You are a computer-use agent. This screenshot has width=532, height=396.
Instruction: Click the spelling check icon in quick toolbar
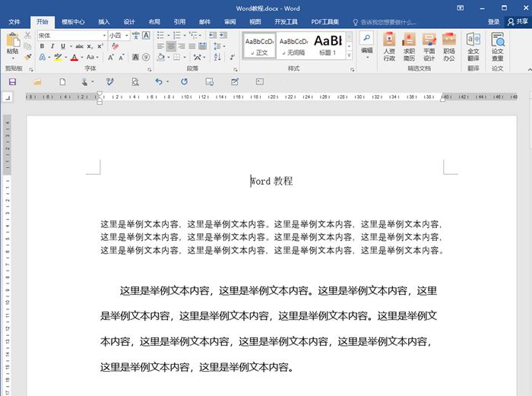click(109, 81)
